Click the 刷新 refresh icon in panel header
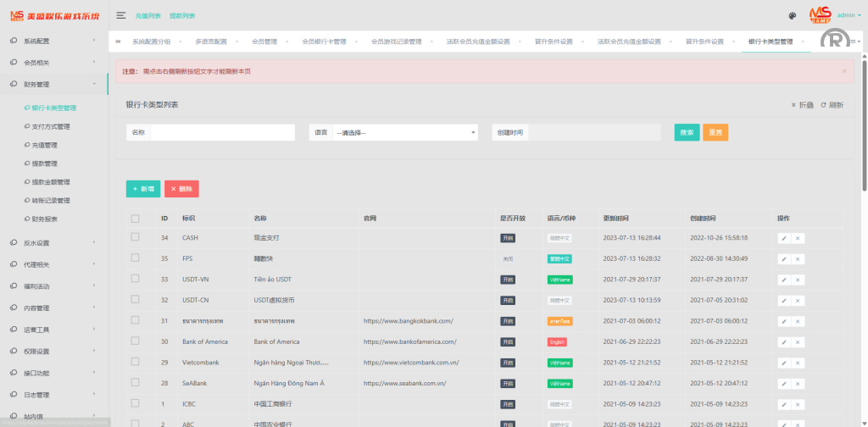Image resolution: width=868 pixels, height=427 pixels. pyautogui.click(x=832, y=105)
